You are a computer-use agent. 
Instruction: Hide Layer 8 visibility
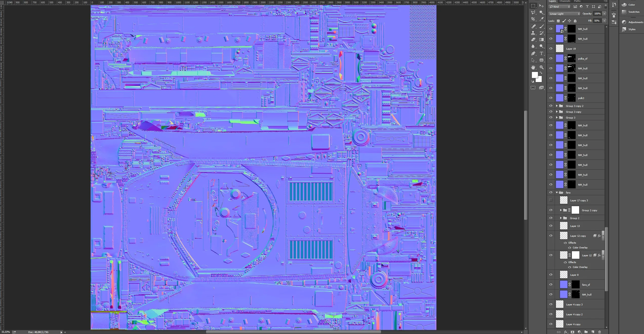[551, 275]
